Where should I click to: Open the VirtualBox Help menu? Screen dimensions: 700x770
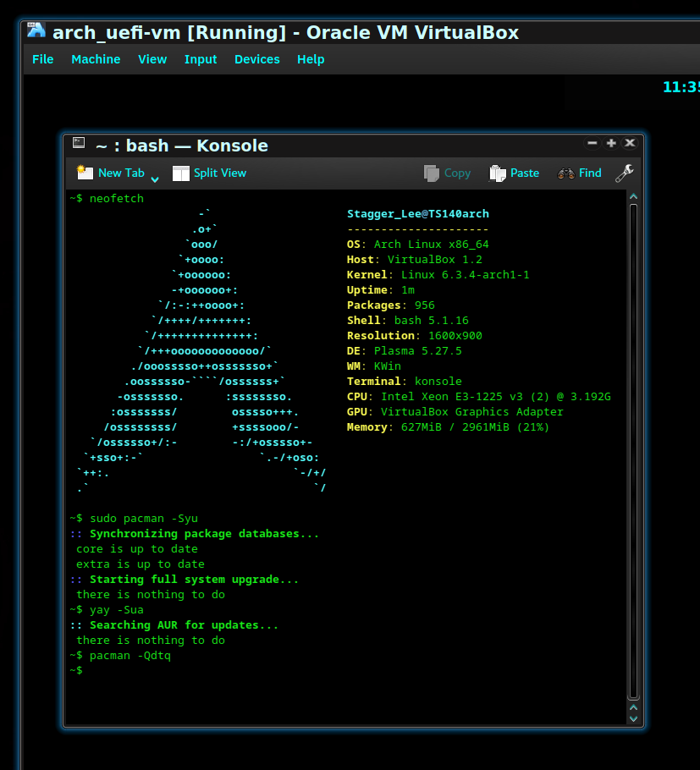[311, 59]
